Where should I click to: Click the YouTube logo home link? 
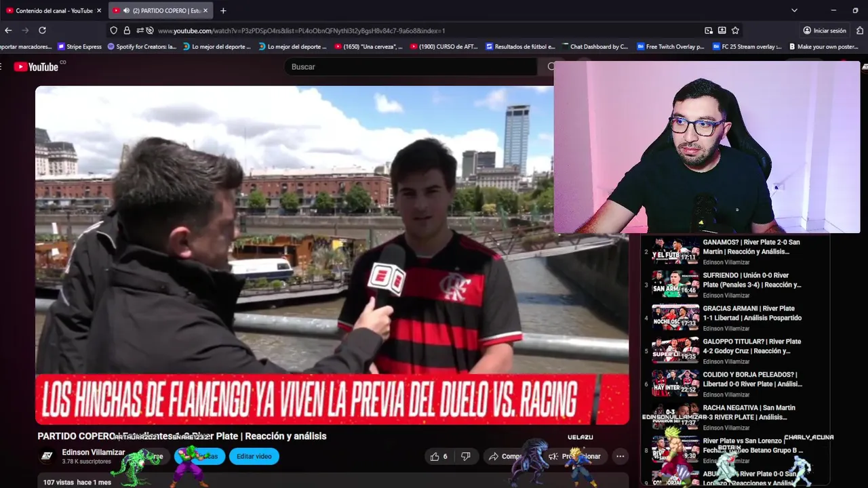[x=37, y=66]
